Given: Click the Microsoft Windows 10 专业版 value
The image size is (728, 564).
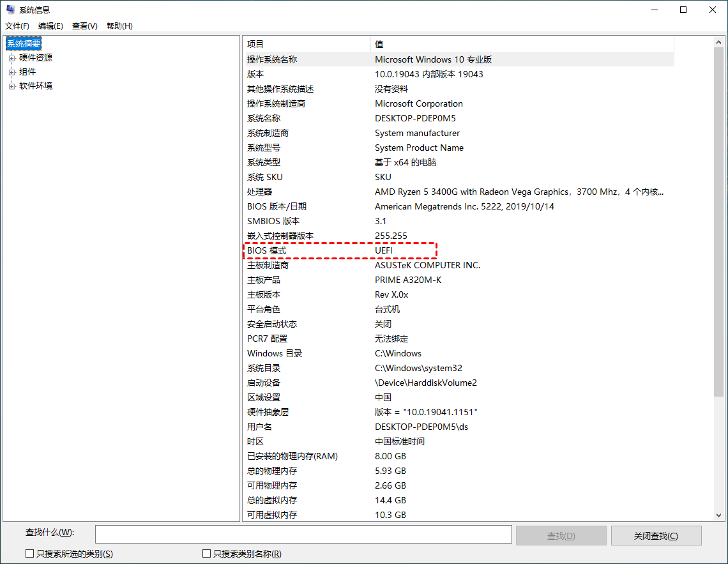Looking at the screenshot, I should point(433,59).
